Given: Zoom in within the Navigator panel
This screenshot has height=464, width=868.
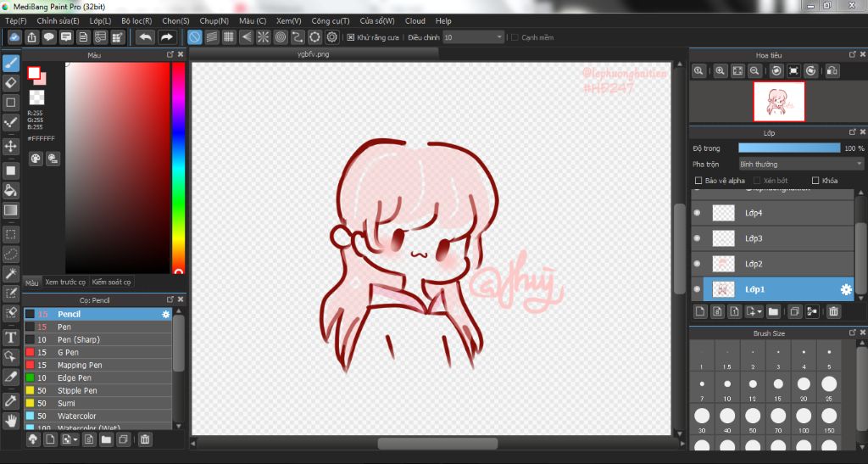Looking at the screenshot, I should 720,71.
